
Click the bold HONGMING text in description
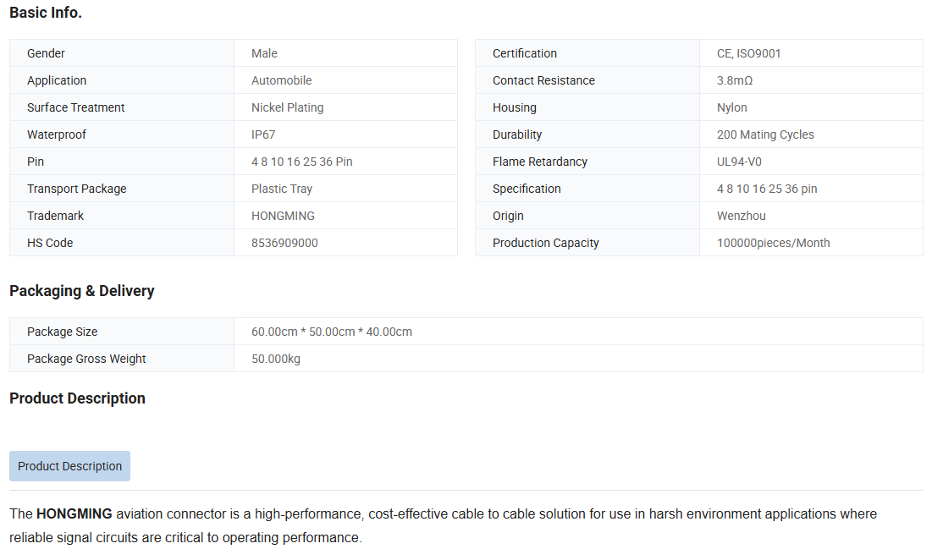click(74, 513)
